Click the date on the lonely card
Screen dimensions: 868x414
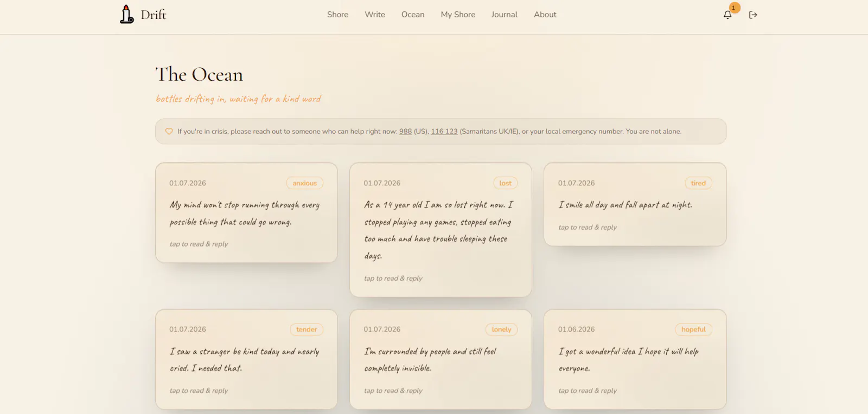382,329
